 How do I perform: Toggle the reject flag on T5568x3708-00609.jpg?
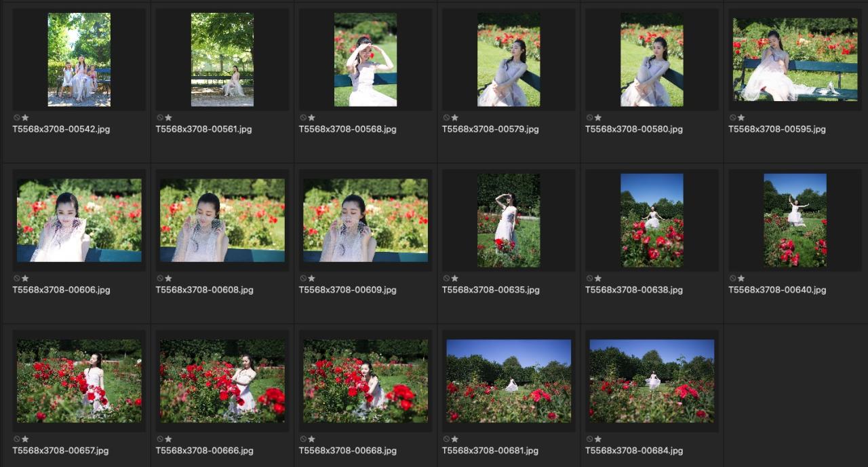click(303, 278)
